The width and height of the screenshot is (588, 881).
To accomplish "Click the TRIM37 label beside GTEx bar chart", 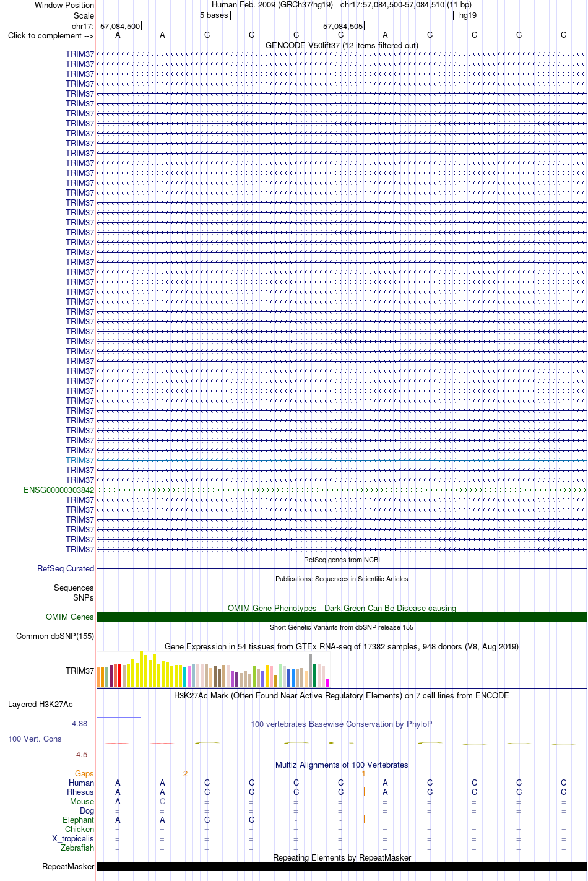I will click(80, 671).
